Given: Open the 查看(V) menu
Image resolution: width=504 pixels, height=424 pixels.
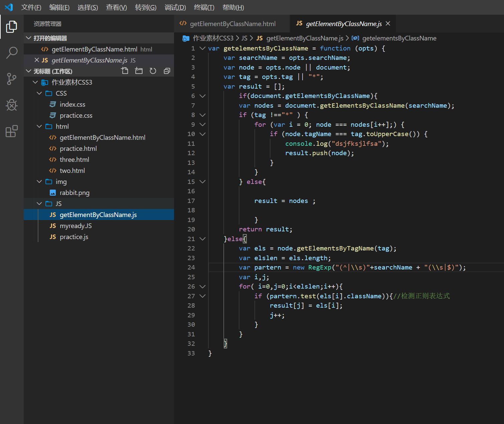Looking at the screenshot, I should pyautogui.click(x=117, y=7).
